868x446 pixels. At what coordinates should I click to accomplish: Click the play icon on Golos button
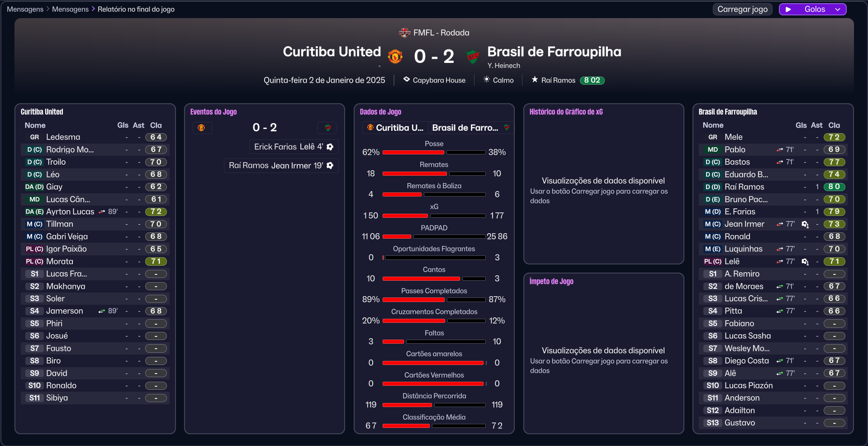coord(788,10)
